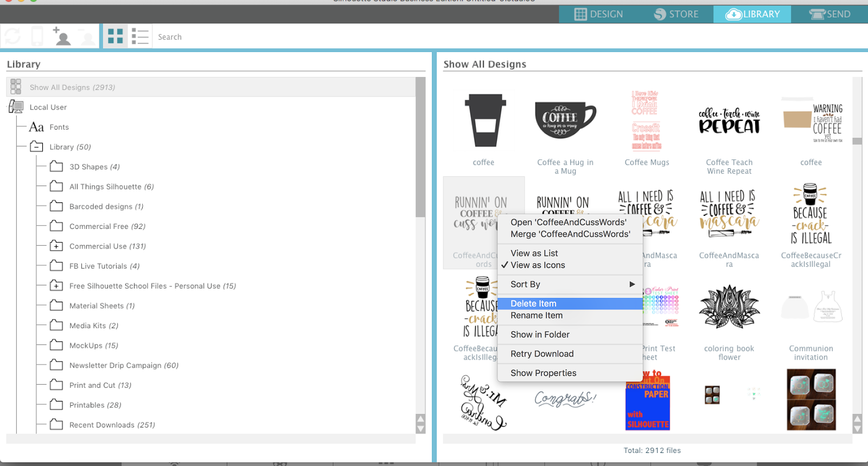Click the mobile device icon
This screenshot has width=868, height=466.
click(x=37, y=36)
